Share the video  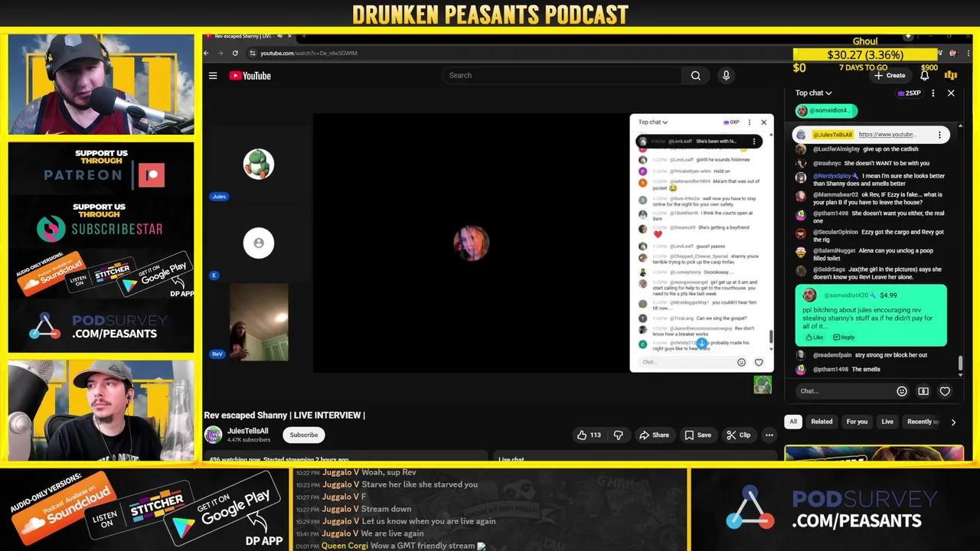pyautogui.click(x=654, y=435)
